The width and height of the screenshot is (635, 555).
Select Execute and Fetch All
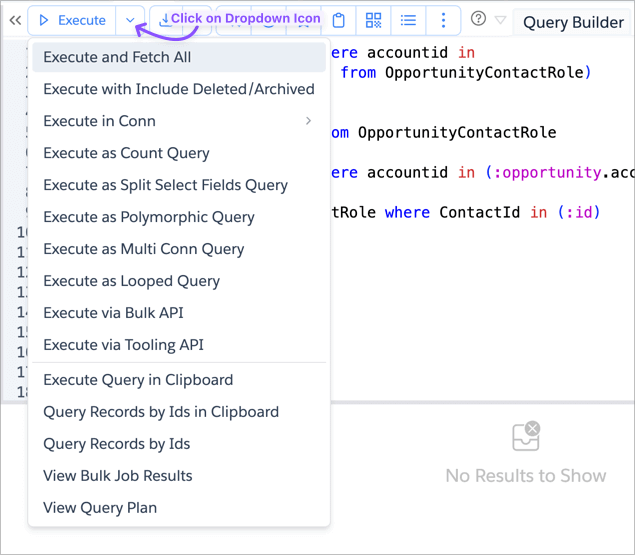point(117,57)
